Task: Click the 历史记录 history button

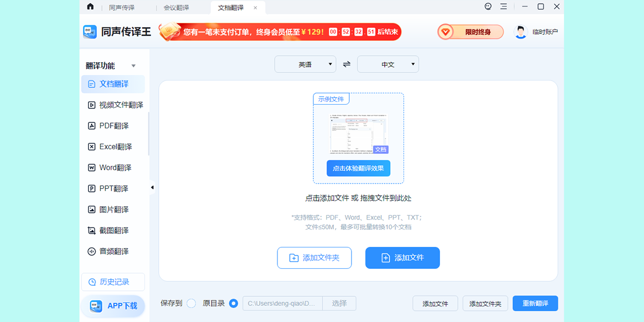Action: coord(113,282)
